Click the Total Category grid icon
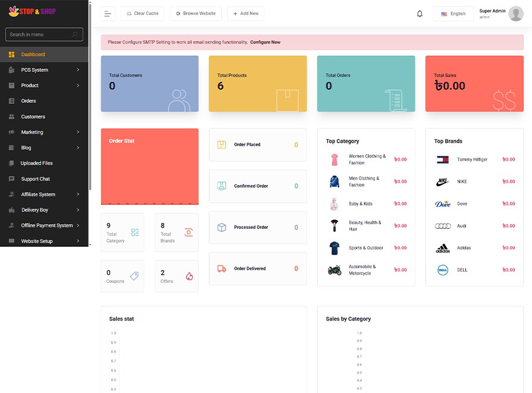 pyautogui.click(x=134, y=232)
